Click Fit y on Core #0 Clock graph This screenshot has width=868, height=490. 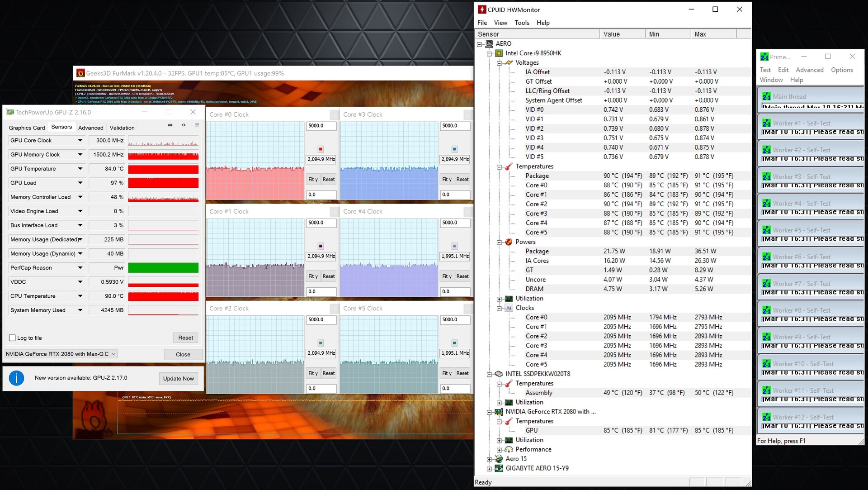[313, 179]
